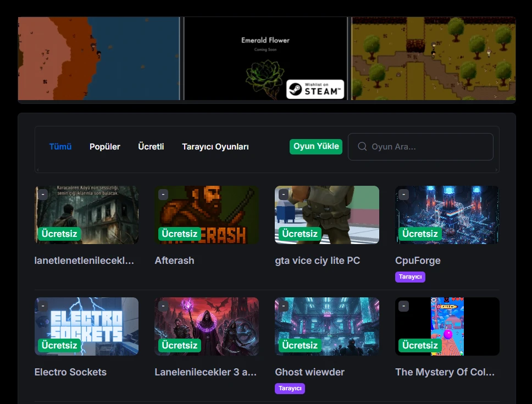Select the Tümü tab

pos(60,147)
